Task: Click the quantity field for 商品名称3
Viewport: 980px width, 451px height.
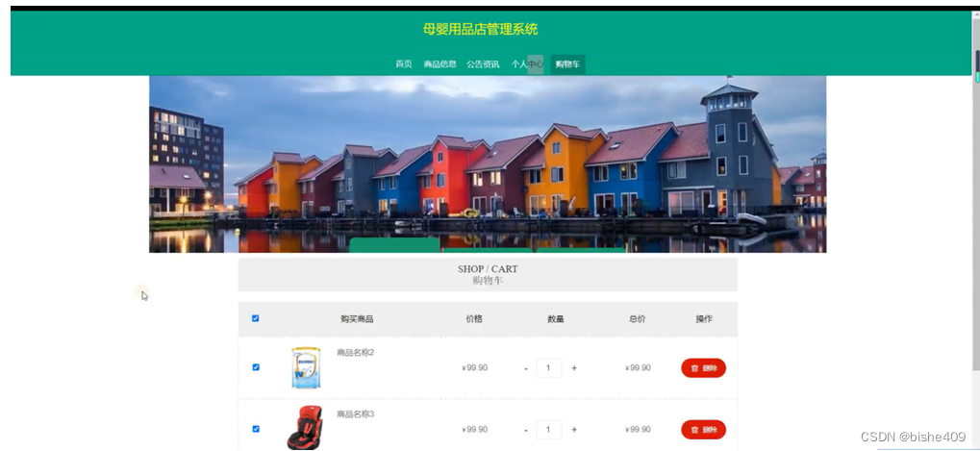Action: click(x=549, y=430)
